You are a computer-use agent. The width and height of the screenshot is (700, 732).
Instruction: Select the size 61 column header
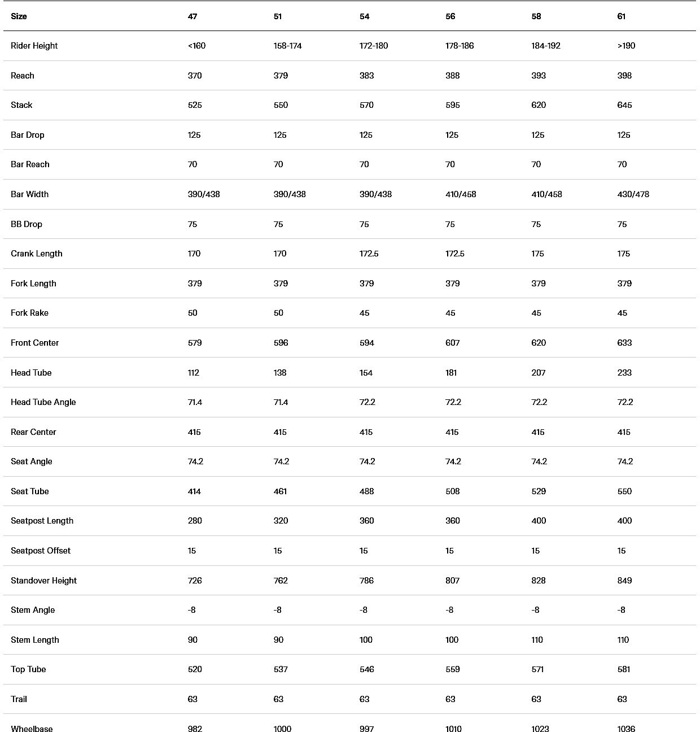pyautogui.click(x=622, y=16)
